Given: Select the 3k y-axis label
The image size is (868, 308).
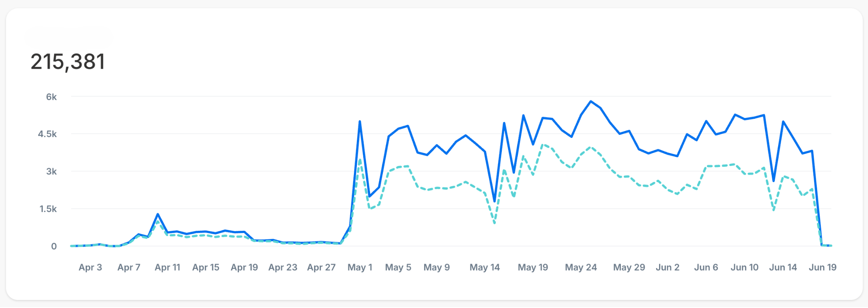Looking at the screenshot, I should tap(51, 171).
